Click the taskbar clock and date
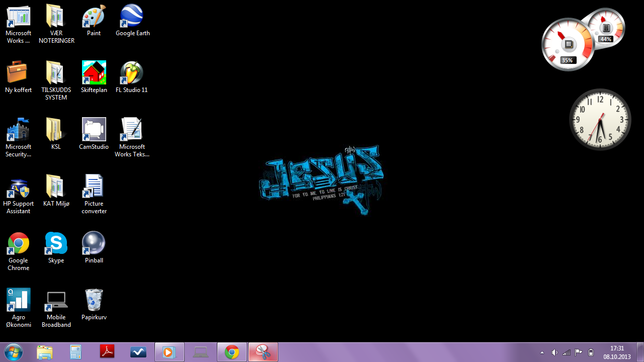This screenshot has width=644, height=362. pyautogui.click(x=617, y=352)
